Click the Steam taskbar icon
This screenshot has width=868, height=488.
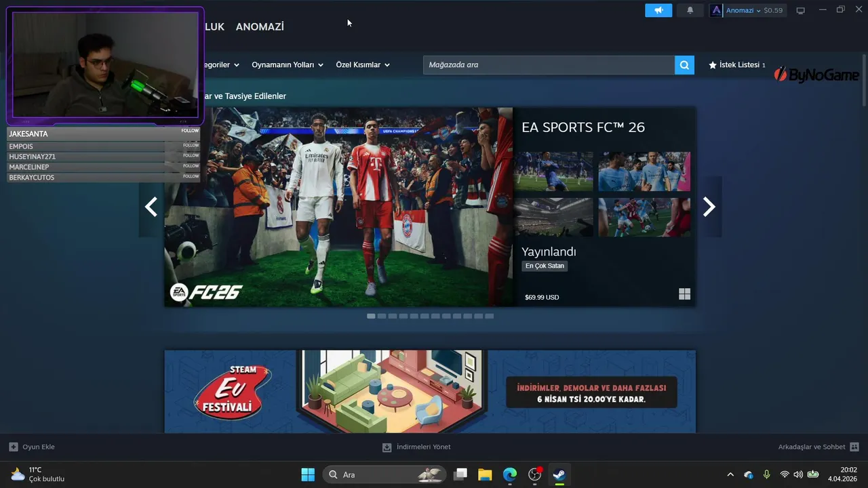point(559,474)
